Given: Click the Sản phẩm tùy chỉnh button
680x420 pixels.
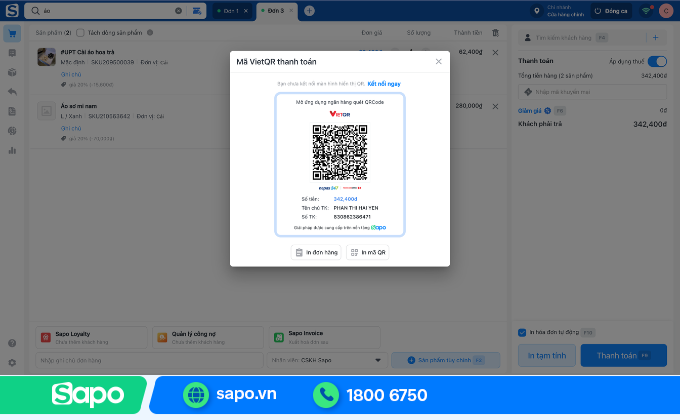Looking at the screenshot, I should (x=445, y=360).
